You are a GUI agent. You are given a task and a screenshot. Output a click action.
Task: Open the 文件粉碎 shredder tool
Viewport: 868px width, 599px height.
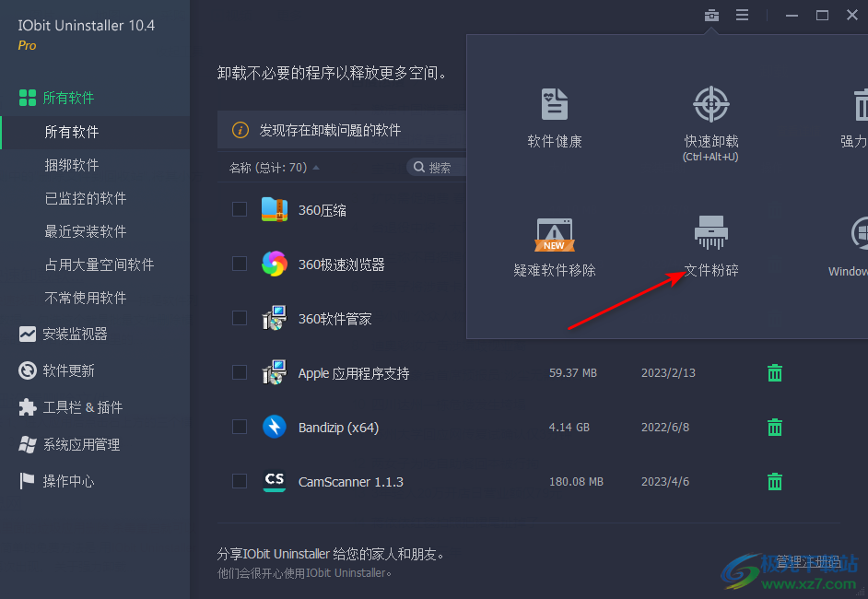[711, 246]
